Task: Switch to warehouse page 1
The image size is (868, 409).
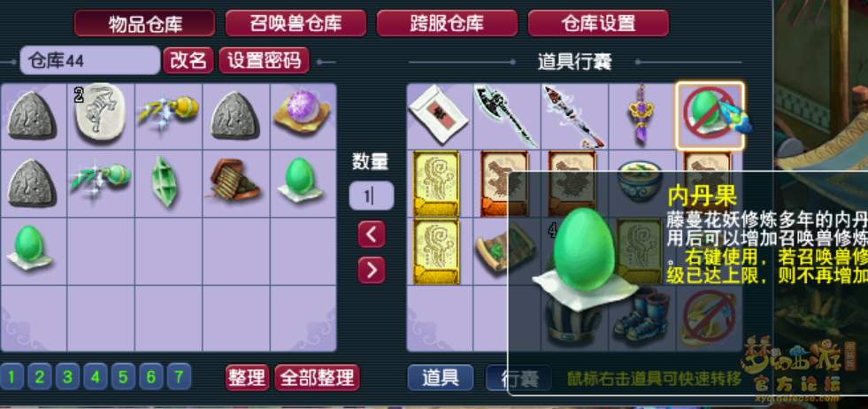Action: point(12,377)
